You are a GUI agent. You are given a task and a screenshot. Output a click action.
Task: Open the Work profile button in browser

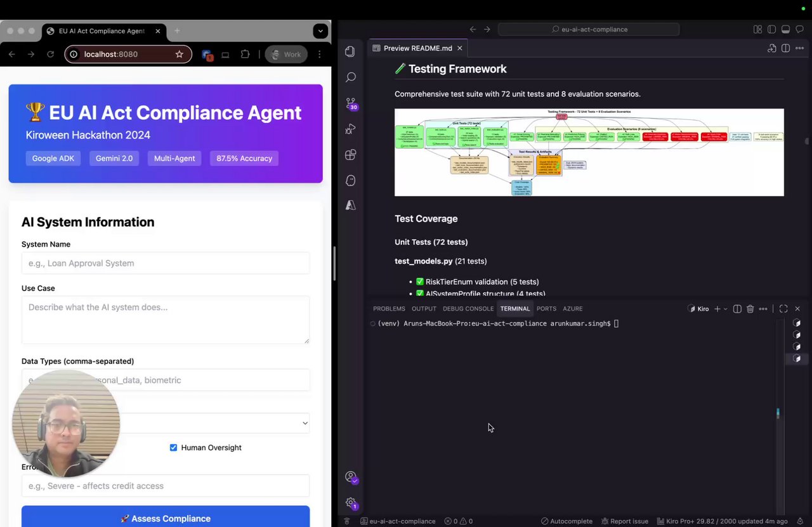(x=286, y=55)
